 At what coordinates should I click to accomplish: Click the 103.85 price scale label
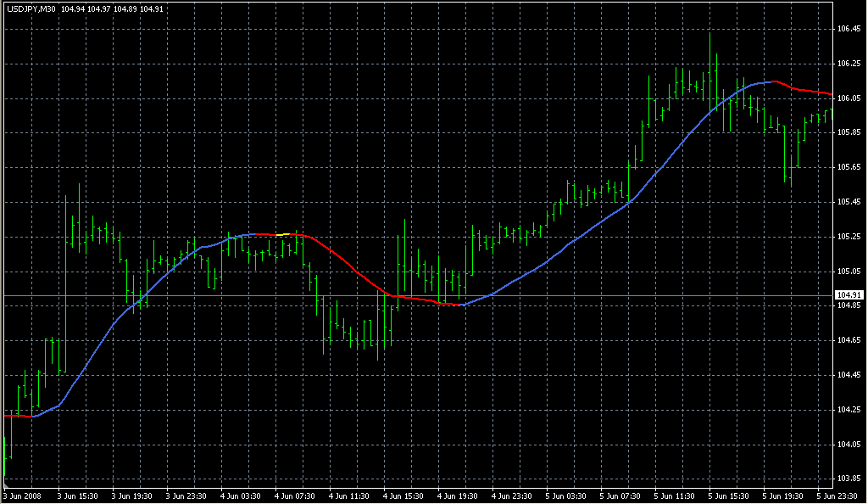click(x=847, y=479)
